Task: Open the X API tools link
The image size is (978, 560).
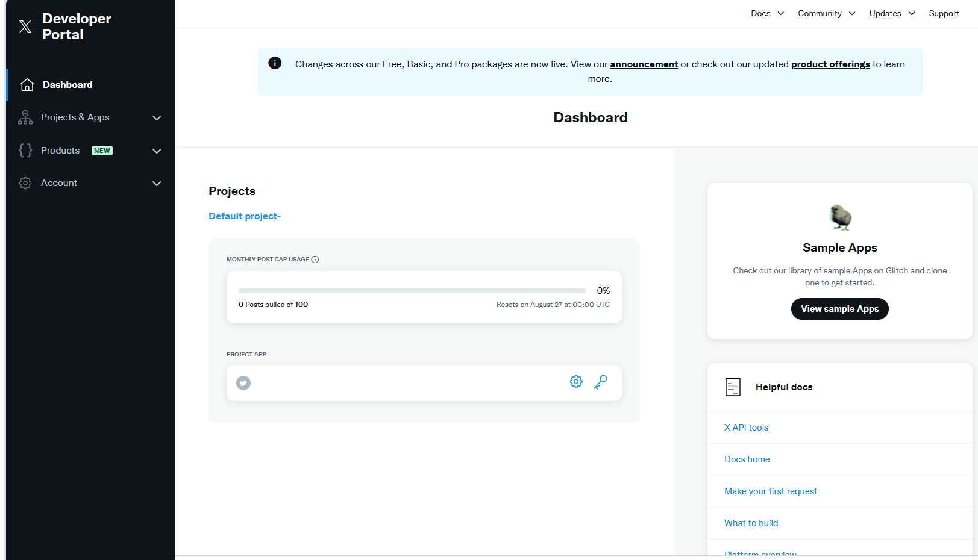Action: click(747, 428)
